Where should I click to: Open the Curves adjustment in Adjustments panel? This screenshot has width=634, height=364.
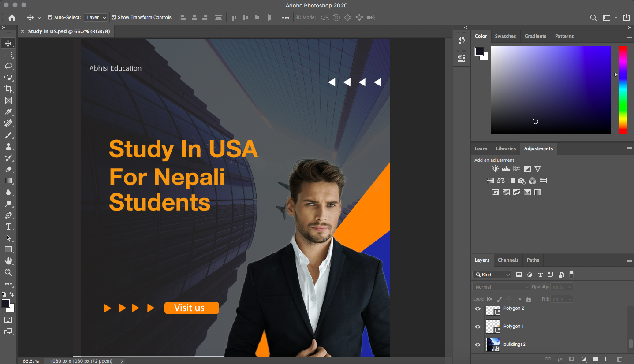[516, 168]
